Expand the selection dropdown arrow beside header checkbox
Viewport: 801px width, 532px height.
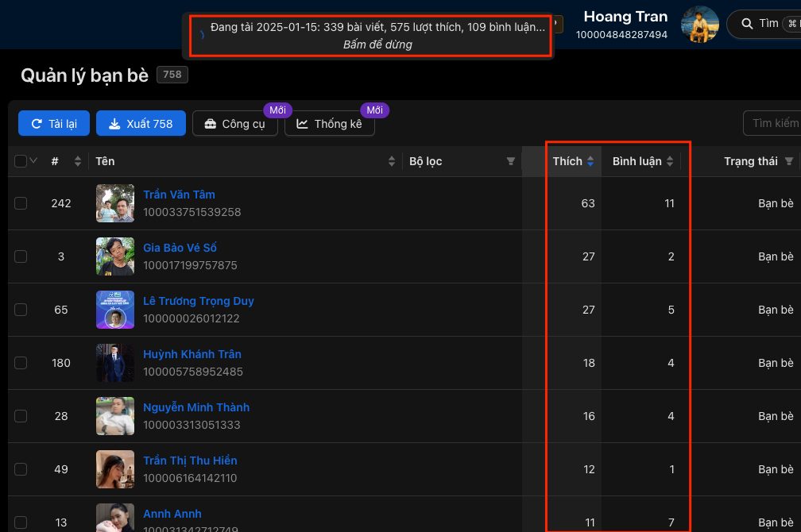[33, 161]
